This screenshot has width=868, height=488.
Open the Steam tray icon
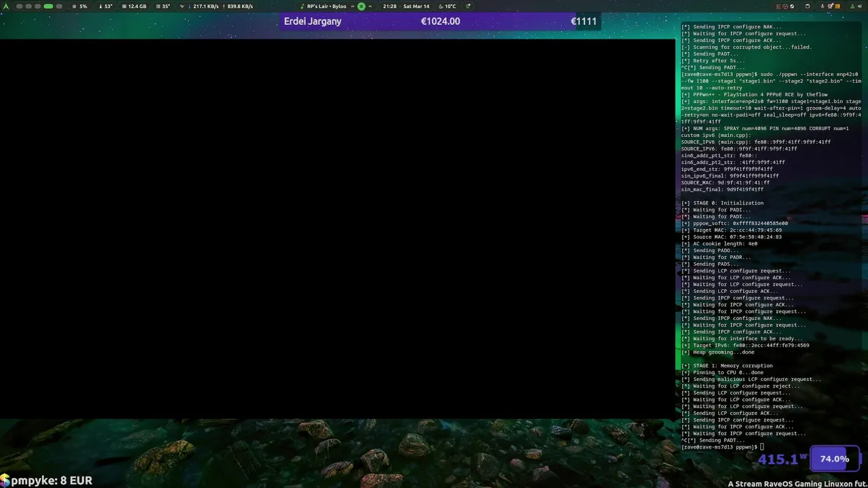[792, 6]
